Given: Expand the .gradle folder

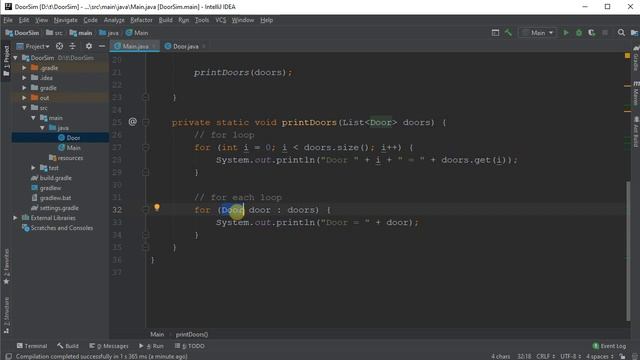Looking at the screenshot, I should click(24, 68).
